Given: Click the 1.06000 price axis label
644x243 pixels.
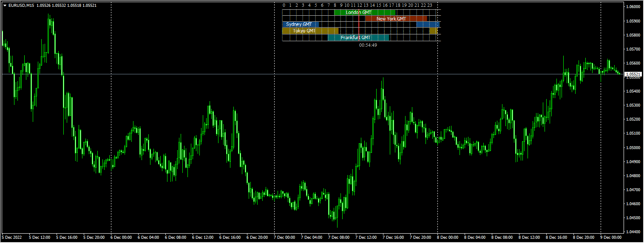Looking at the screenshot, I should pos(633,7).
